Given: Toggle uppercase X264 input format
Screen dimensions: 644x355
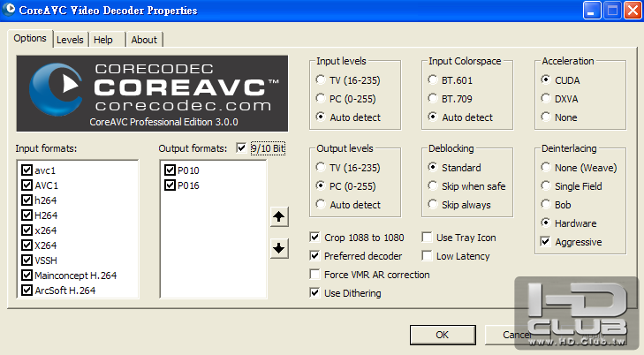Looking at the screenshot, I should tap(27, 245).
